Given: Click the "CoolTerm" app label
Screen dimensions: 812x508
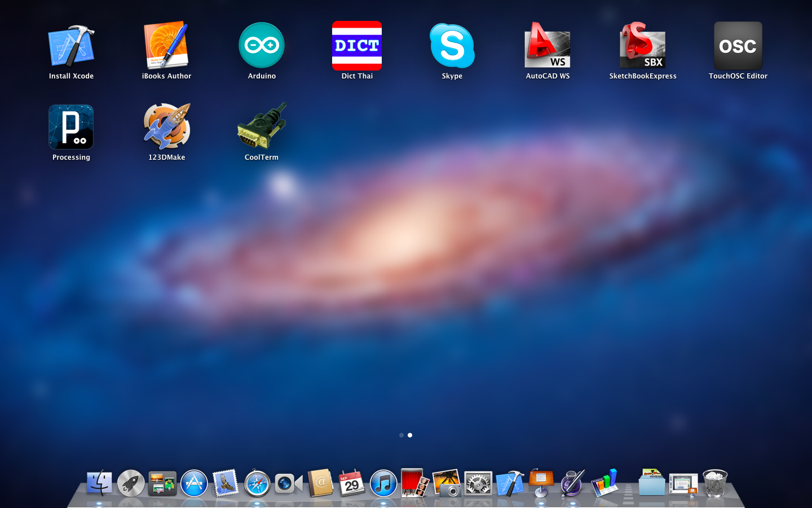Looking at the screenshot, I should (262, 157).
